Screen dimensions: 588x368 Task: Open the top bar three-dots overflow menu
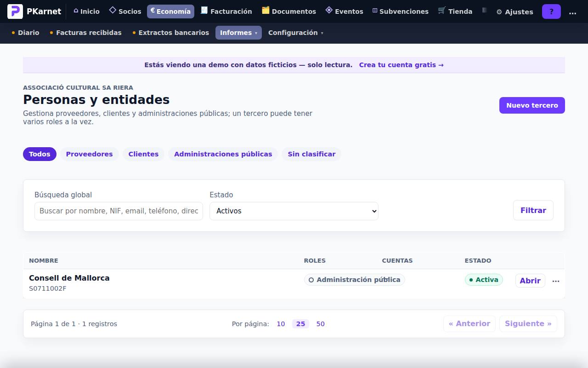coord(572,12)
